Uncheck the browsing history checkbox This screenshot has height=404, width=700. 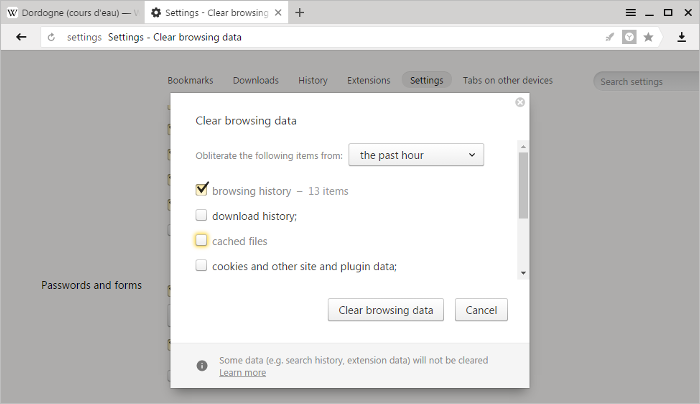[201, 189]
